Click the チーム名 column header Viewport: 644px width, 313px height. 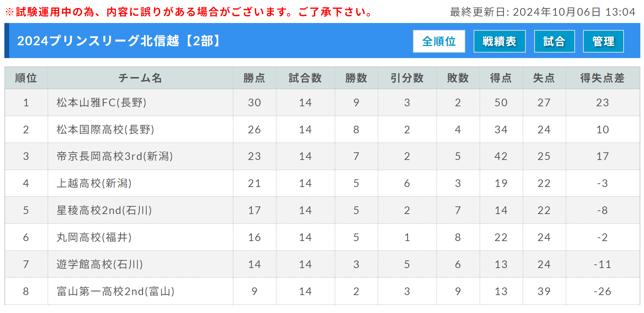coord(140,78)
